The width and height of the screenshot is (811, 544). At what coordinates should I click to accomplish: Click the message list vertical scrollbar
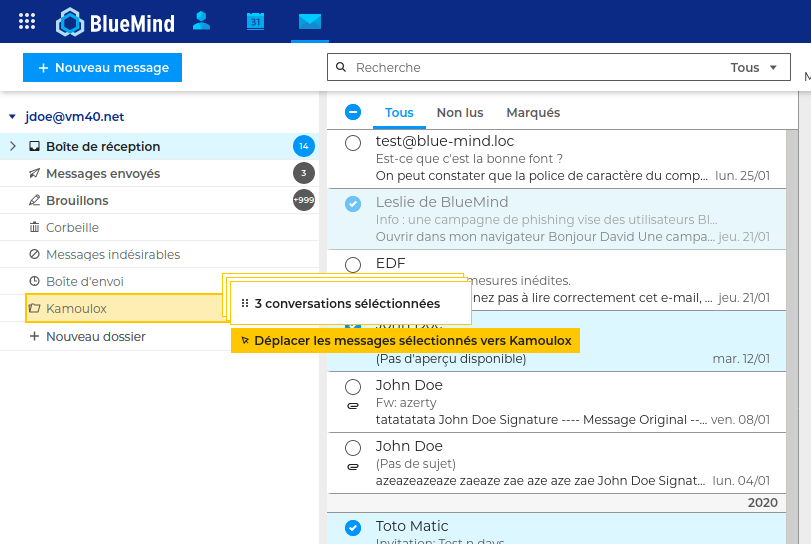click(793, 300)
